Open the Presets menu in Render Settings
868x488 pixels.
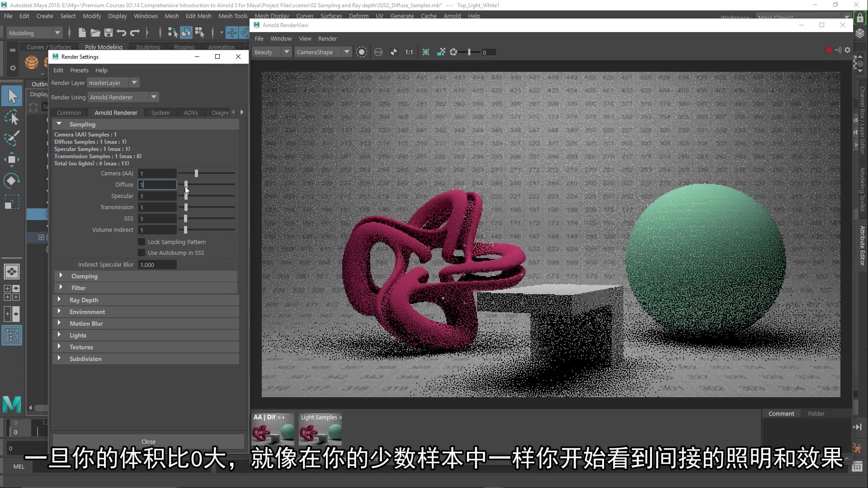79,70
